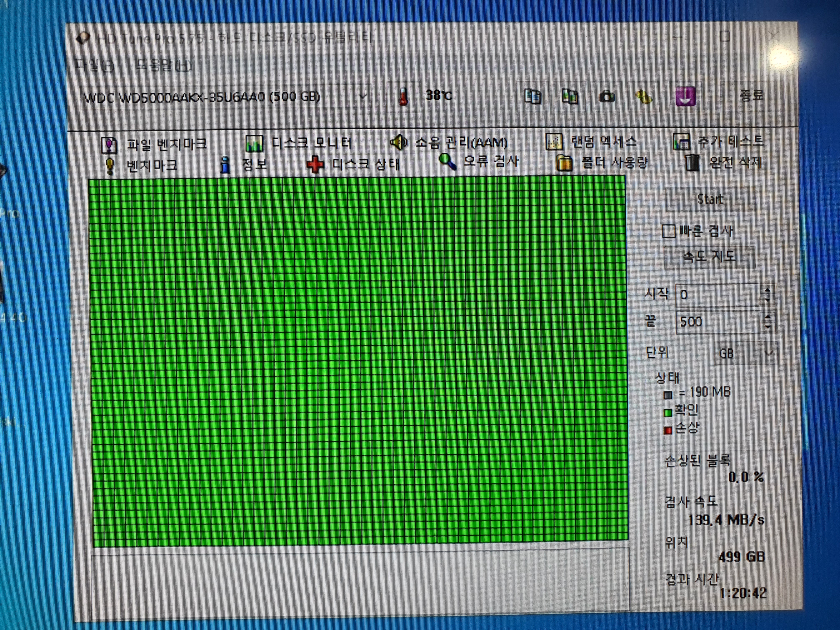Click the Start button
This screenshot has width=840, height=630.
pos(710,199)
